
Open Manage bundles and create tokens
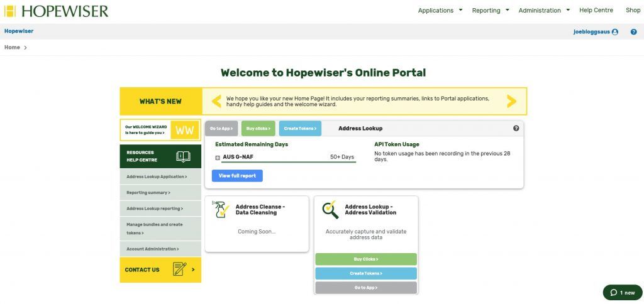(160, 229)
